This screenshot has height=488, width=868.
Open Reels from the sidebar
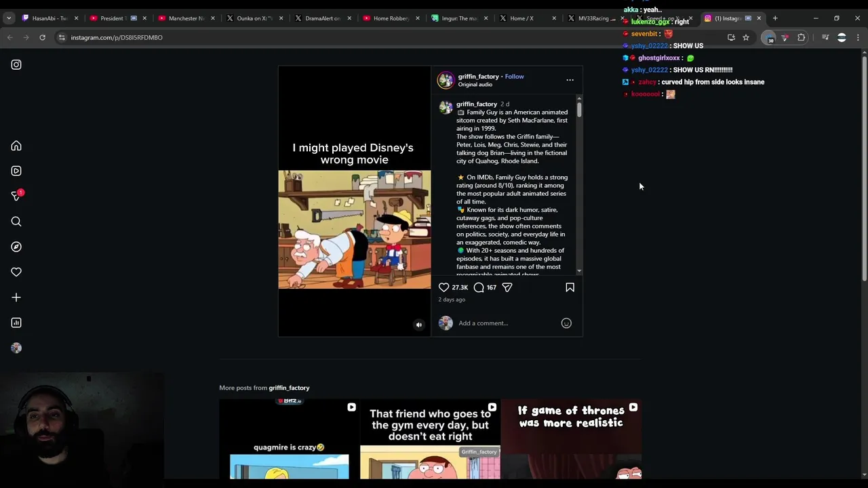click(16, 171)
